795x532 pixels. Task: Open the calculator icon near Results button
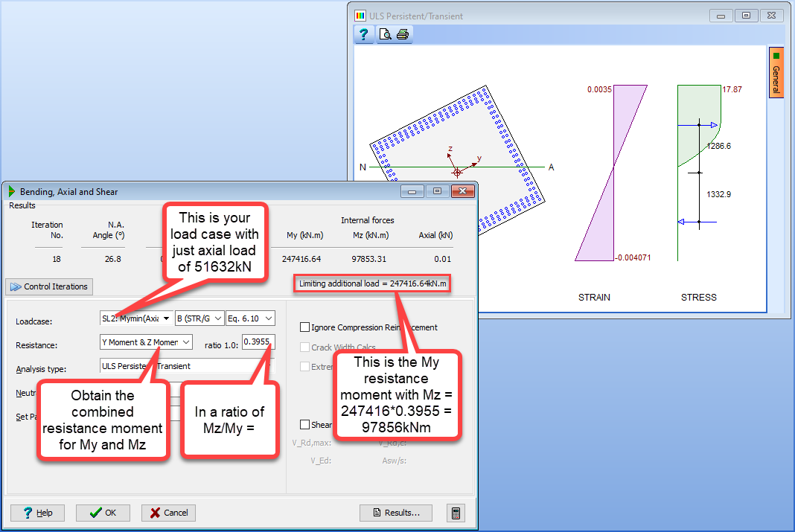tap(456, 513)
